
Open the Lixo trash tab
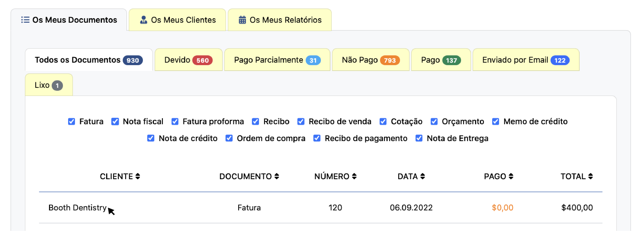click(49, 85)
